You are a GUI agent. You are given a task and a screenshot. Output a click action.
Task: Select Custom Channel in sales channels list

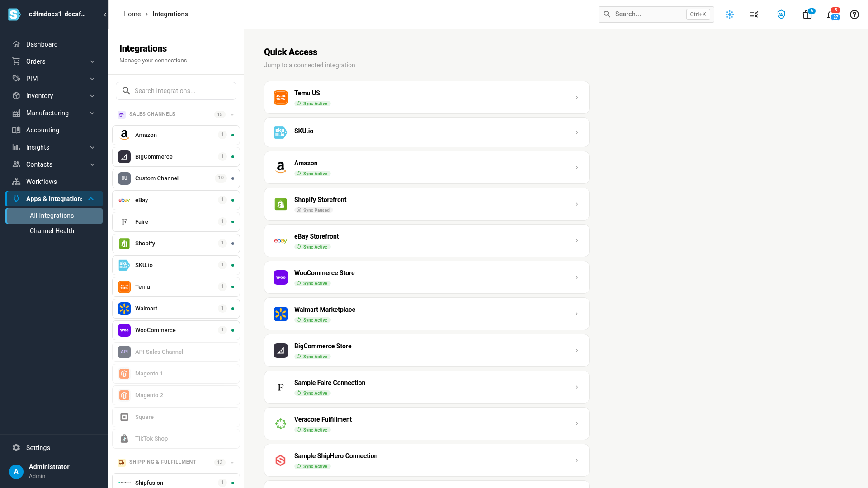176,178
